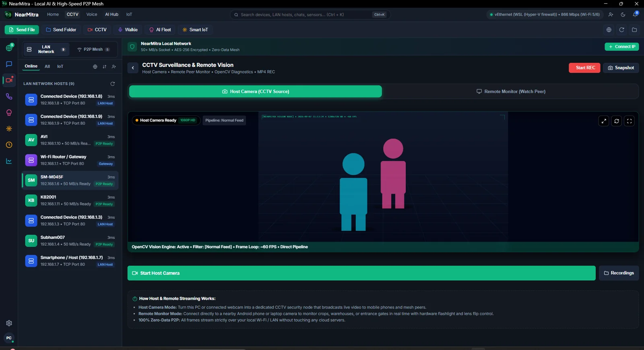Select the CCTV camera icon in left sidebar

point(9,80)
